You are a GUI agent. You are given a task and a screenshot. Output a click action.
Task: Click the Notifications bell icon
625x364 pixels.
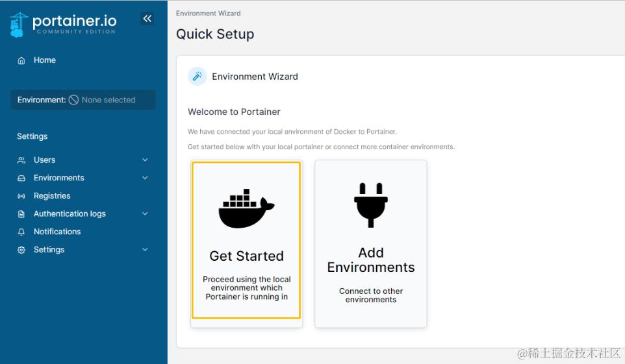[x=21, y=232]
